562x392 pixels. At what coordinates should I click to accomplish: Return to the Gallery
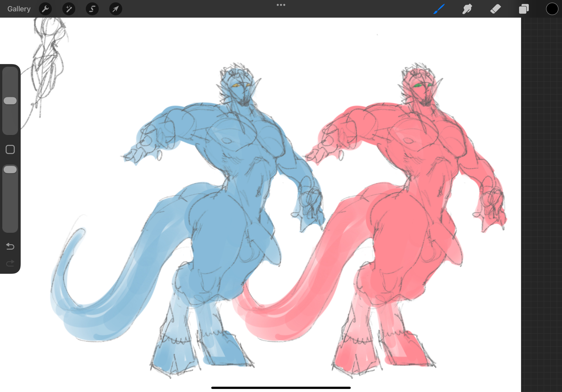click(19, 9)
